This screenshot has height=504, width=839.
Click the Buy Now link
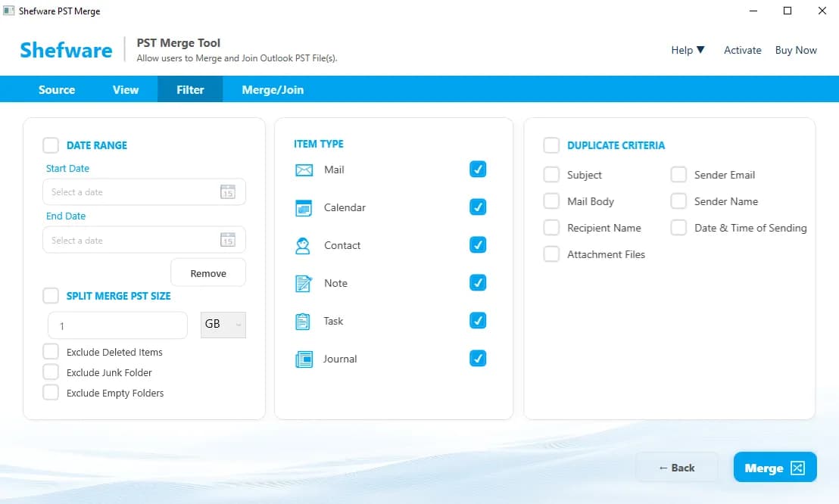[x=796, y=50]
